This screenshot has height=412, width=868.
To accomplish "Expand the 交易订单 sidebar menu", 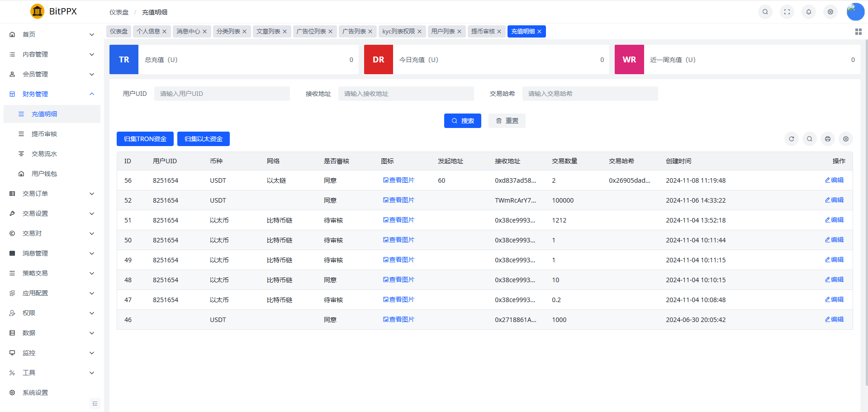I will point(52,194).
